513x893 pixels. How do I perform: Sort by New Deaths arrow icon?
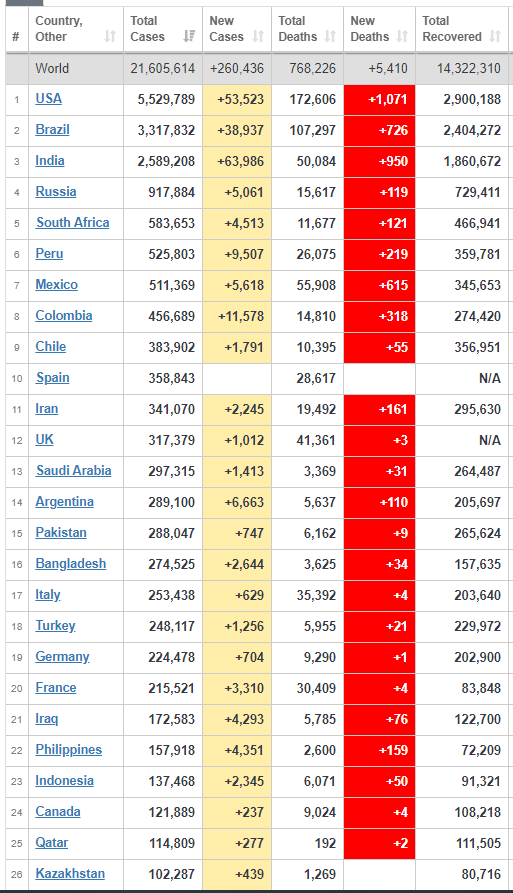coord(402,36)
